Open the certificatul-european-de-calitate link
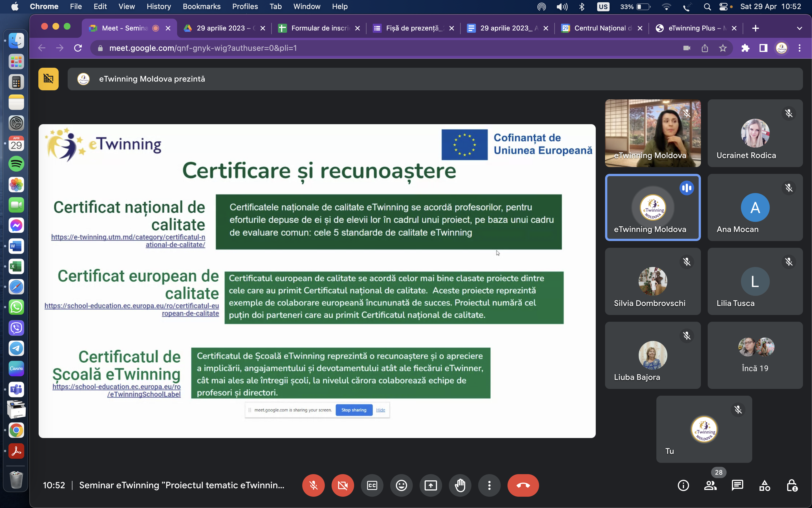This screenshot has height=508, width=812. point(132,309)
